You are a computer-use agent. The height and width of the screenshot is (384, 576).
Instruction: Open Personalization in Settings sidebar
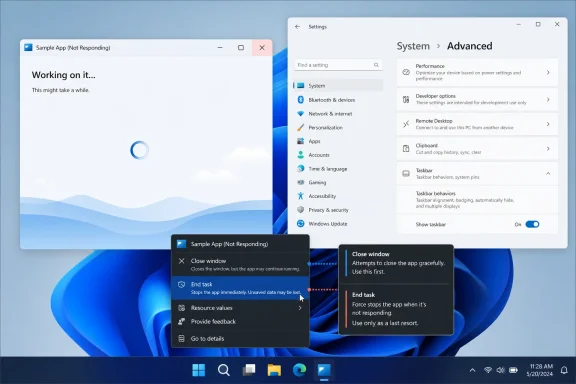point(338,128)
